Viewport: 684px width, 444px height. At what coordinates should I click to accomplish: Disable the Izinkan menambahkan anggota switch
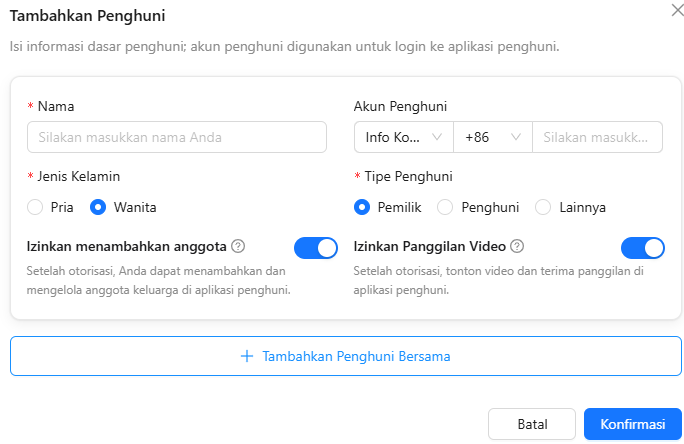[x=315, y=248]
